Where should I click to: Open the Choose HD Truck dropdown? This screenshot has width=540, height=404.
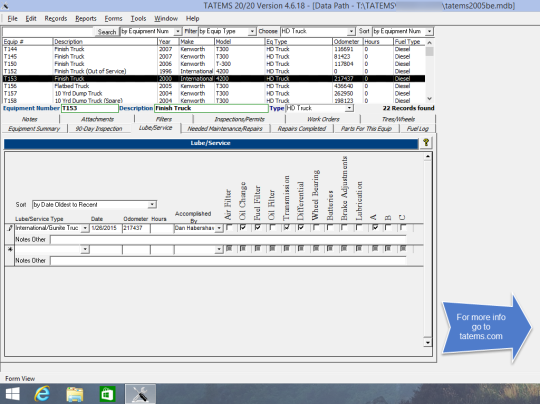point(351,31)
